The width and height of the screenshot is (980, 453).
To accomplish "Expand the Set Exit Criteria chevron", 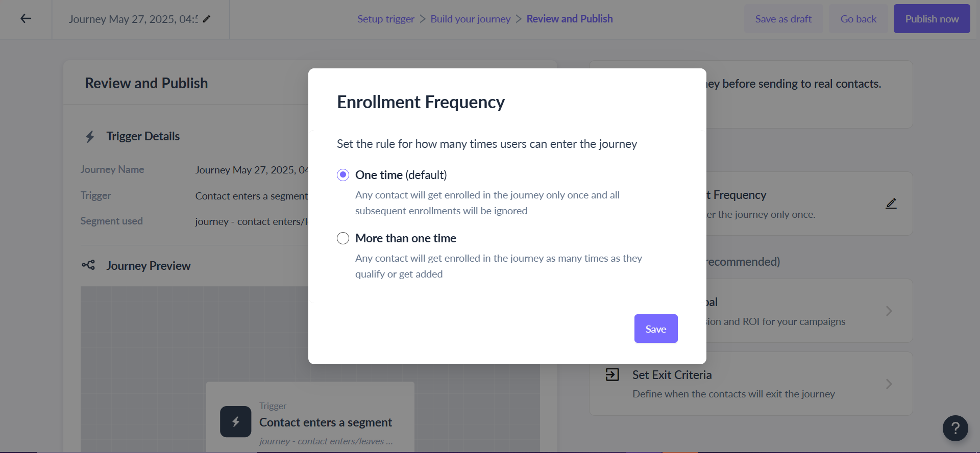I will click(x=889, y=384).
